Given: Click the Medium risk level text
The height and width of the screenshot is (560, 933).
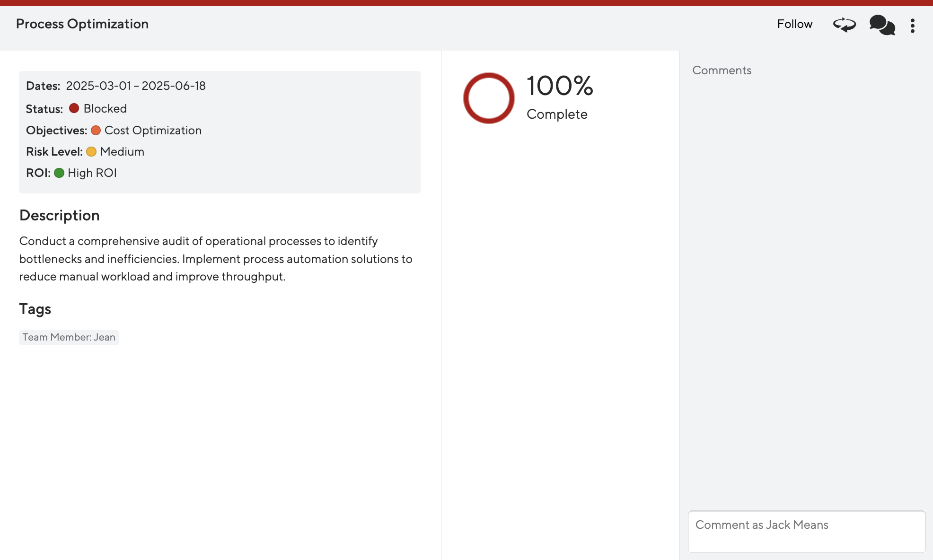Looking at the screenshot, I should [x=122, y=152].
